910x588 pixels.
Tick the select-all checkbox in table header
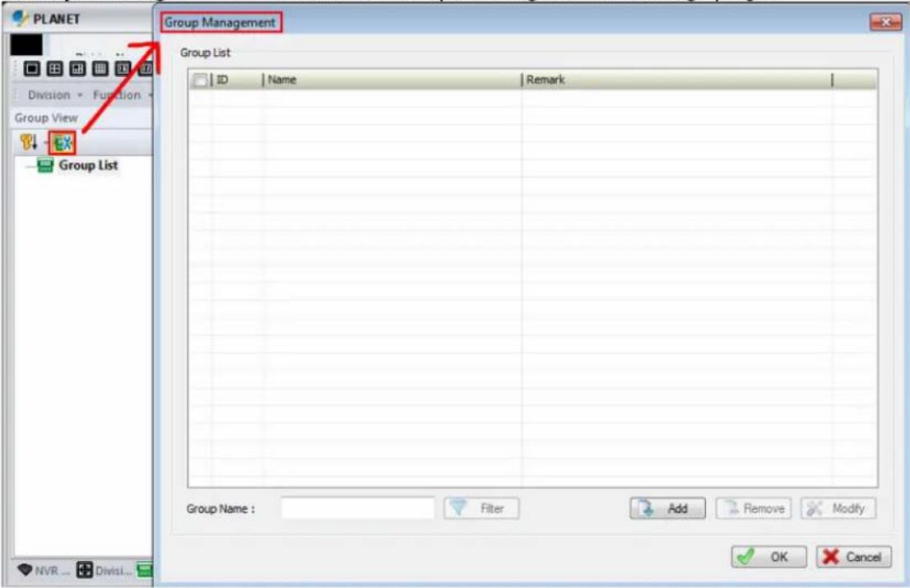pos(200,80)
